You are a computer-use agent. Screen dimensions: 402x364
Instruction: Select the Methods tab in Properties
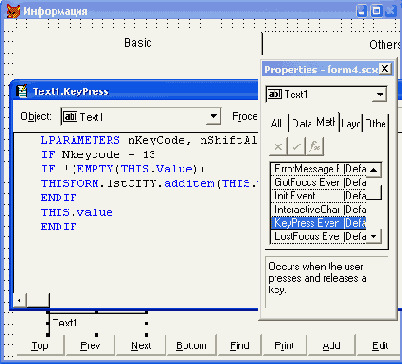pyautogui.click(x=326, y=122)
